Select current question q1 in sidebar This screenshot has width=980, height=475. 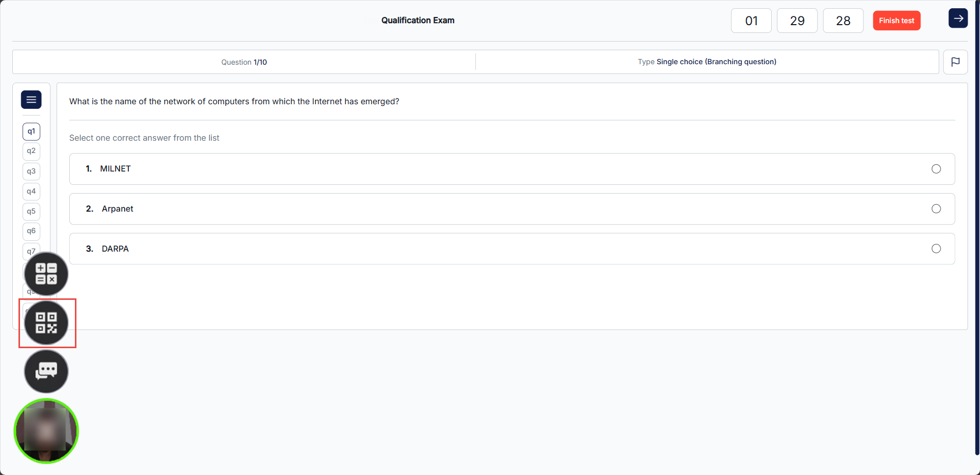(x=31, y=131)
